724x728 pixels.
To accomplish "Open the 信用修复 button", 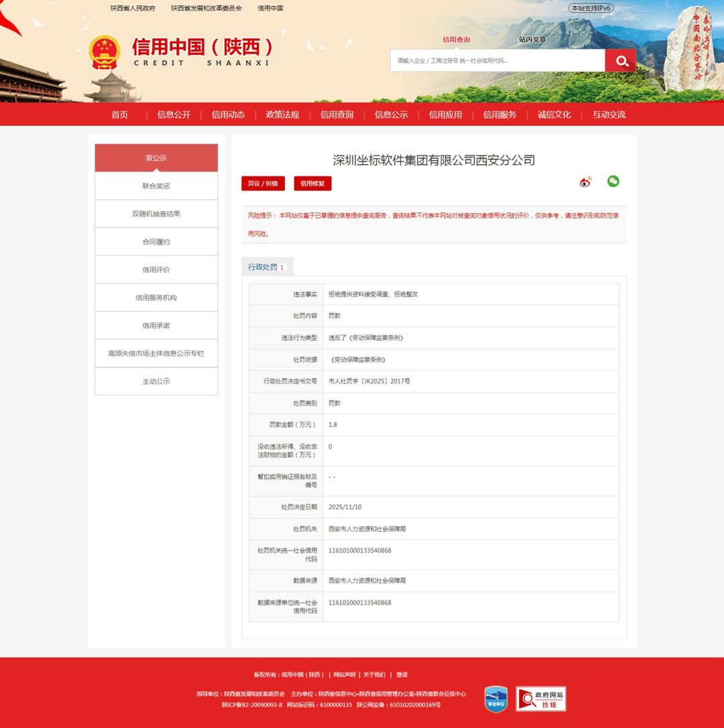I will point(312,183).
